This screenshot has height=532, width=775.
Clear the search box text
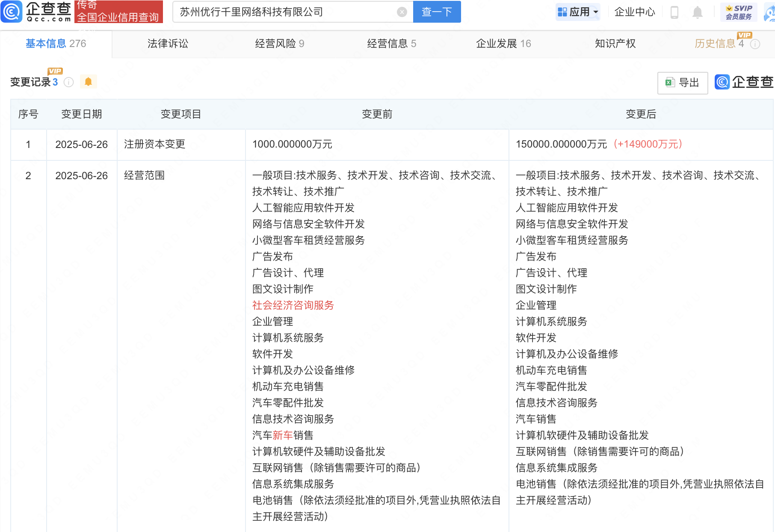(402, 12)
